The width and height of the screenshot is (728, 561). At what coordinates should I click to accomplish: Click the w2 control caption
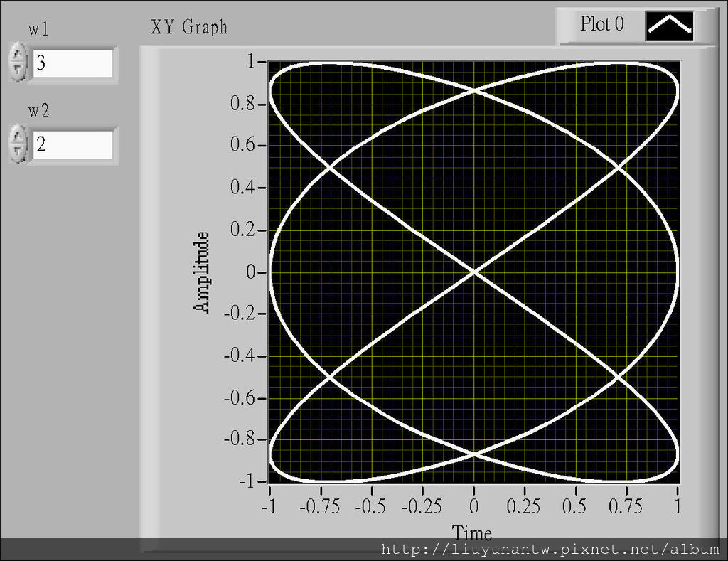click(x=38, y=111)
